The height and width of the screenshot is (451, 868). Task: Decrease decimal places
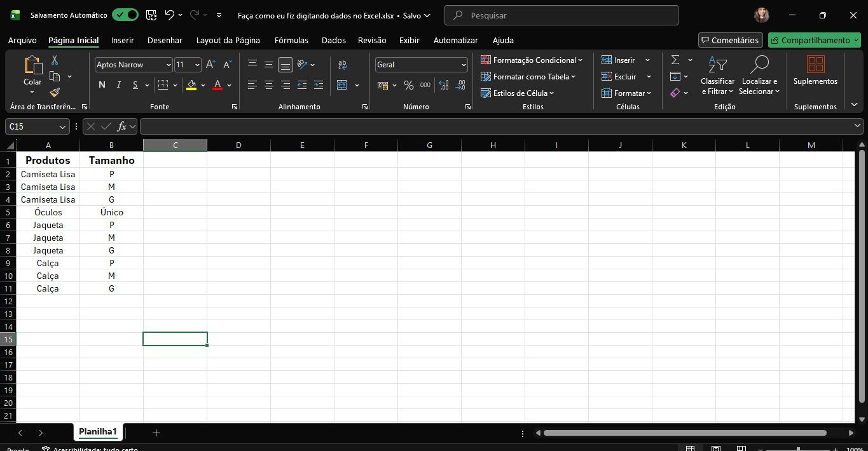(460, 85)
